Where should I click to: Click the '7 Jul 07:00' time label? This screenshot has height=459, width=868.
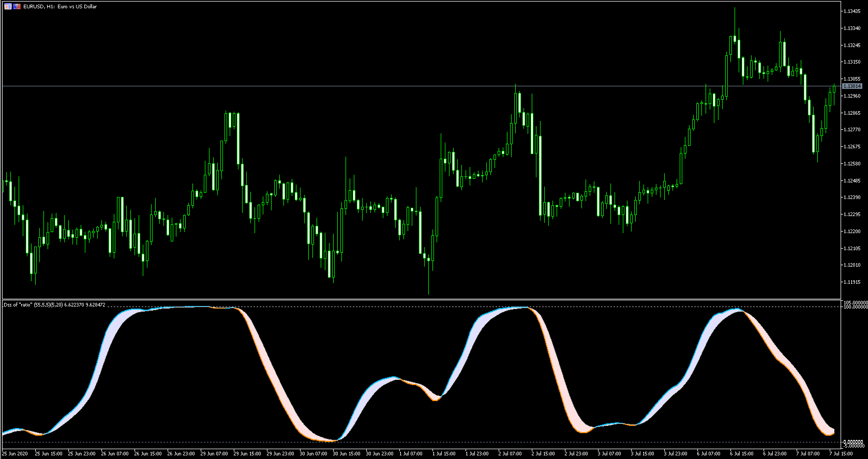tap(809, 454)
